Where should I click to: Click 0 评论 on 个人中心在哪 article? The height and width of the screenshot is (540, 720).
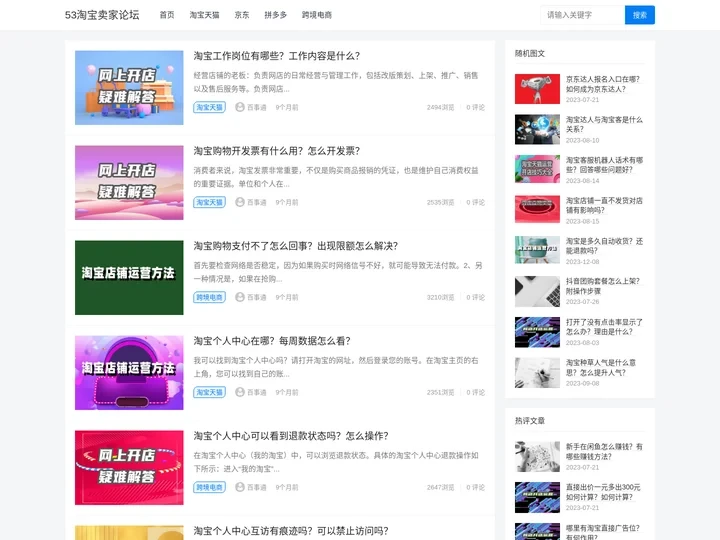[x=475, y=393]
